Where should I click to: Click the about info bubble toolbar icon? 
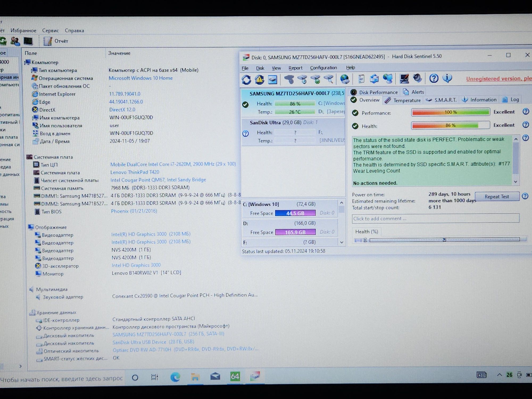447,78
